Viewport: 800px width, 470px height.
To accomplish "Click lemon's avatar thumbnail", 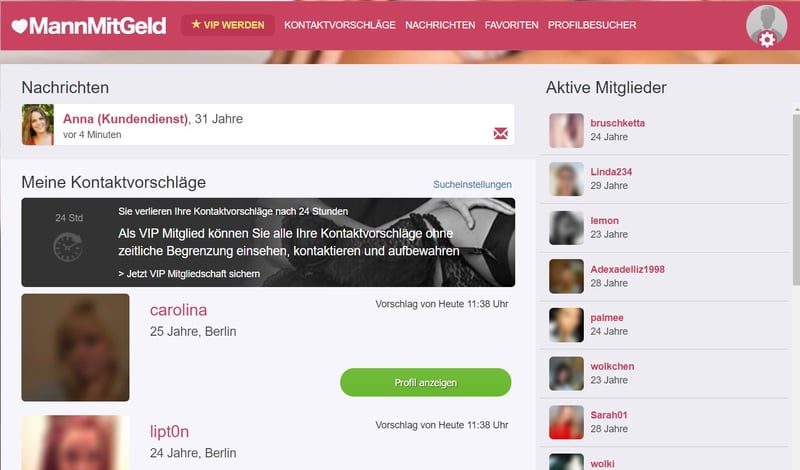I will (566, 228).
